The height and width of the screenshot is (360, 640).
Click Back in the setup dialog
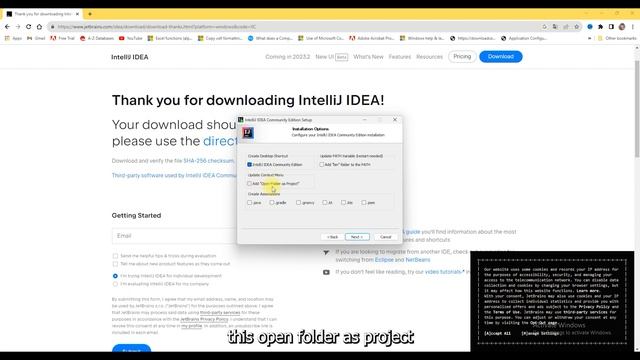[332, 237]
